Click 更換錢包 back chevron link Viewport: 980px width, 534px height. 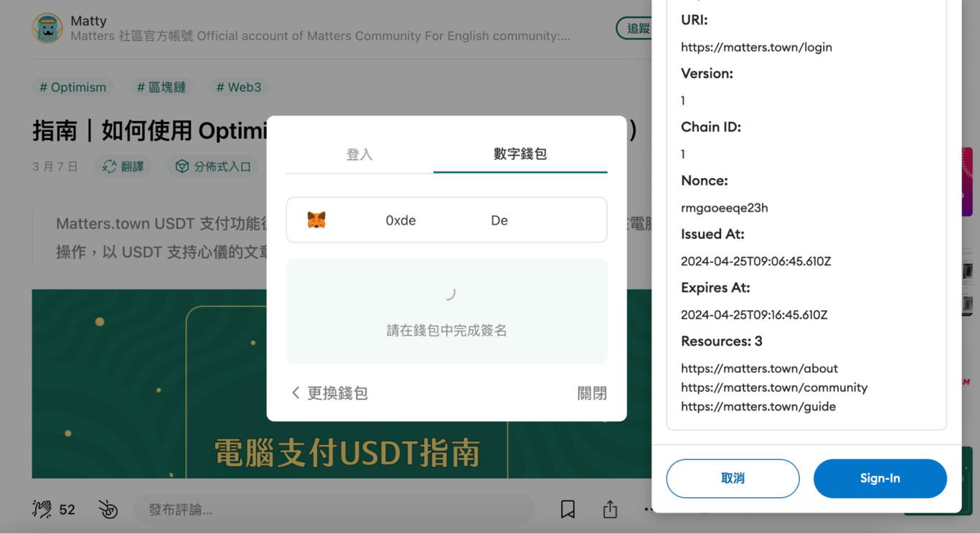[329, 393]
